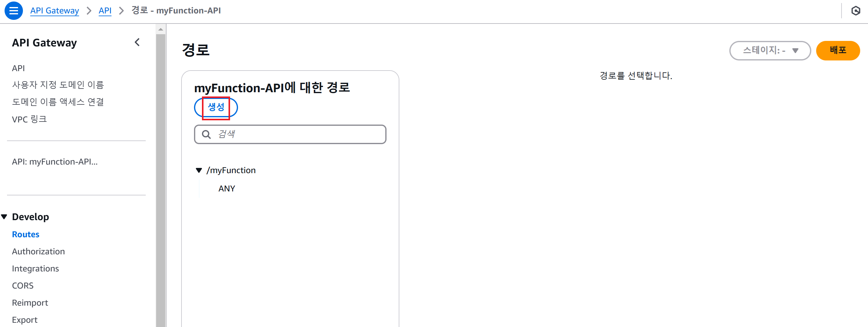The image size is (868, 327).
Task: Collapse the Develop section
Action: tap(4, 217)
